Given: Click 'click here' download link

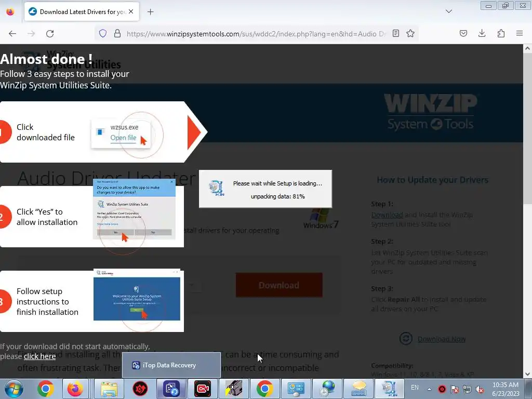Looking at the screenshot, I should (x=39, y=356).
